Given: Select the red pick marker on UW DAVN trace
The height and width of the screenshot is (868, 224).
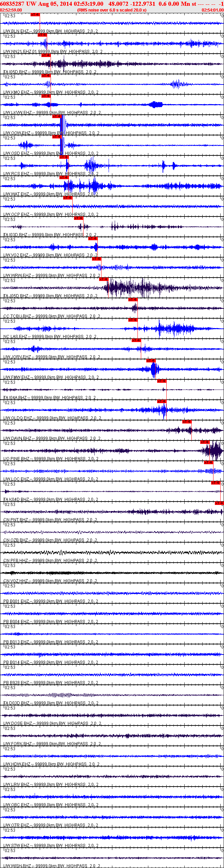Looking at the screenshot, I should coord(187,422).
